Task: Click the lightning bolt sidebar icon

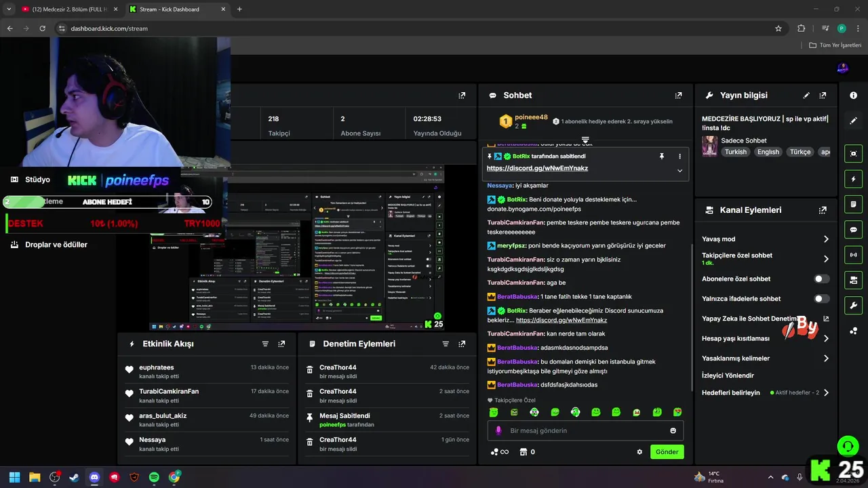Action: click(x=853, y=179)
